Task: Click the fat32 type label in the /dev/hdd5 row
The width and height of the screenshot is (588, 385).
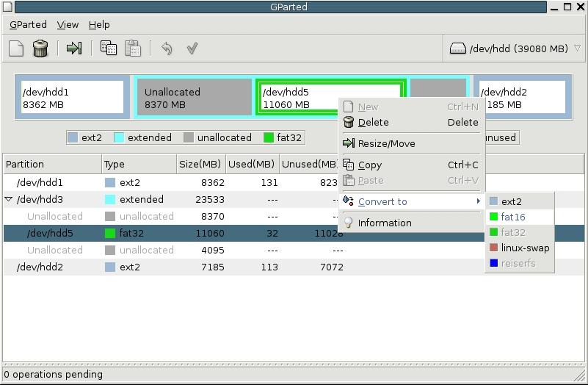Action: (x=131, y=233)
